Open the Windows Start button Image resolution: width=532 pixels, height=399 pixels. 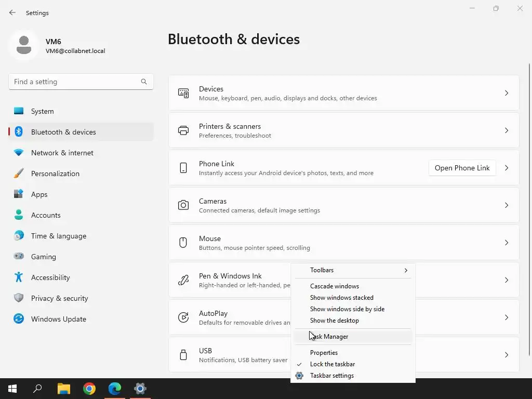pos(12,389)
